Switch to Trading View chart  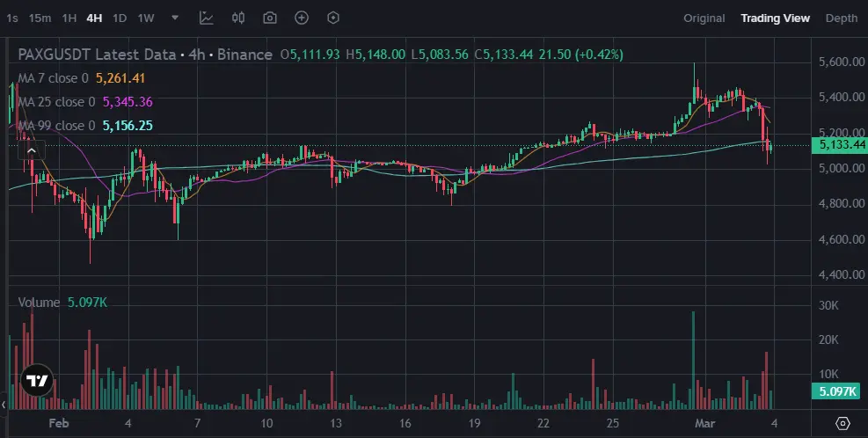point(775,18)
